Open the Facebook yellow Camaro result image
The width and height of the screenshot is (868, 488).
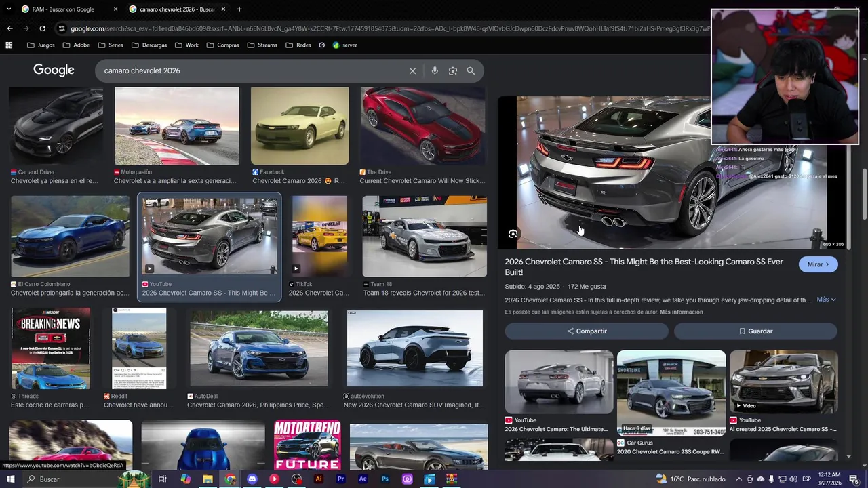click(x=300, y=126)
